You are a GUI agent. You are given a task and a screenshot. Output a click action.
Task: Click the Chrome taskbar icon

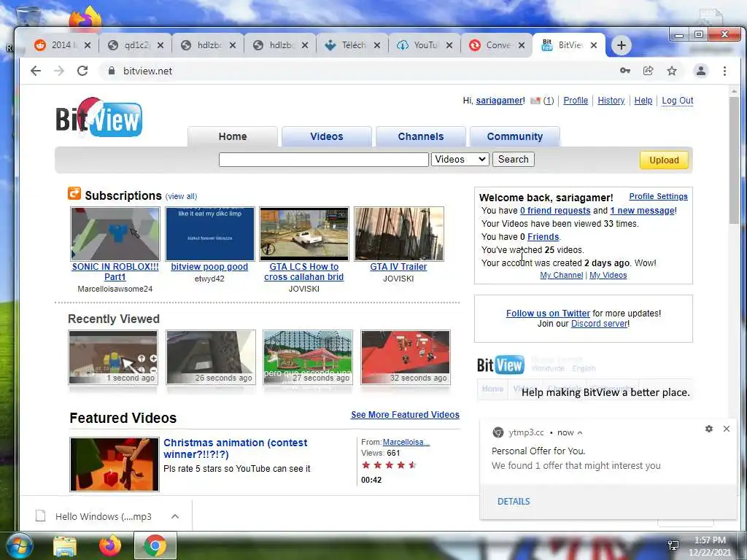(155, 545)
